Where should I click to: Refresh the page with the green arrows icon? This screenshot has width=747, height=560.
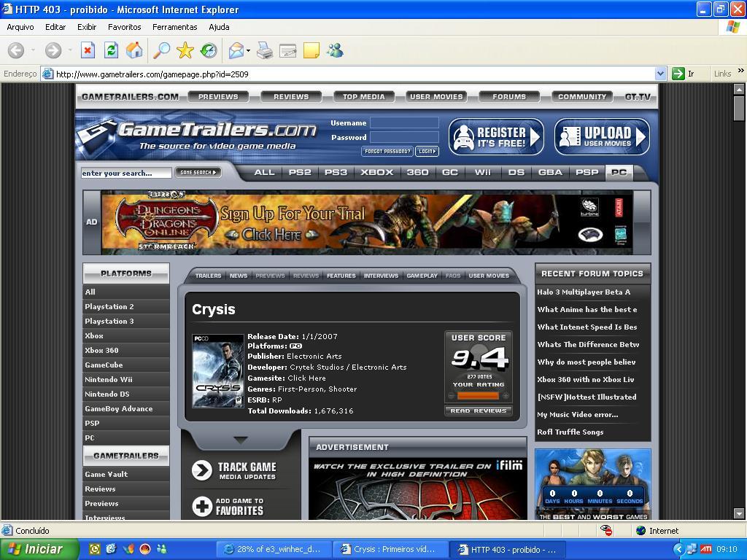click(111, 50)
